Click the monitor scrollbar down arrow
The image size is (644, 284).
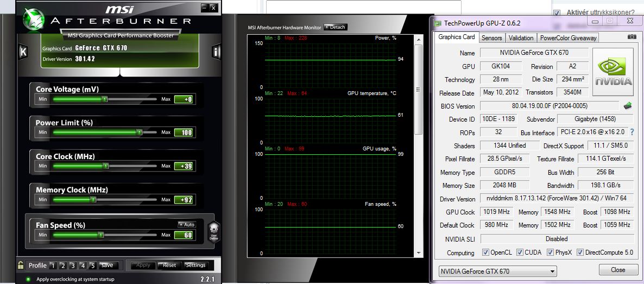[x=419, y=253]
